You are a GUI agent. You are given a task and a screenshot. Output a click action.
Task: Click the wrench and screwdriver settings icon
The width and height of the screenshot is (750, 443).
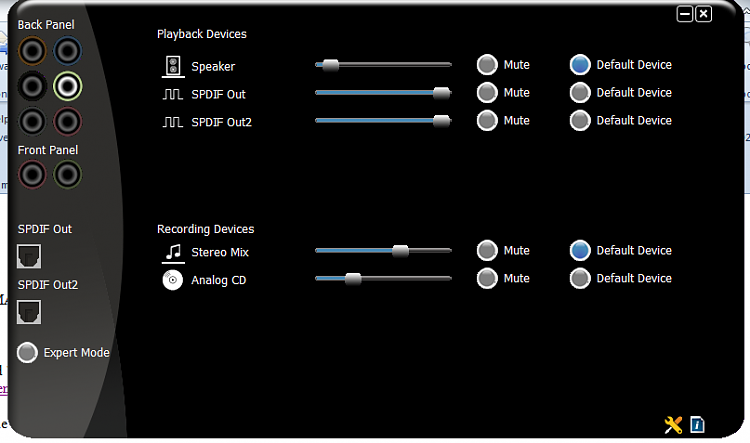pyautogui.click(x=673, y=424)
